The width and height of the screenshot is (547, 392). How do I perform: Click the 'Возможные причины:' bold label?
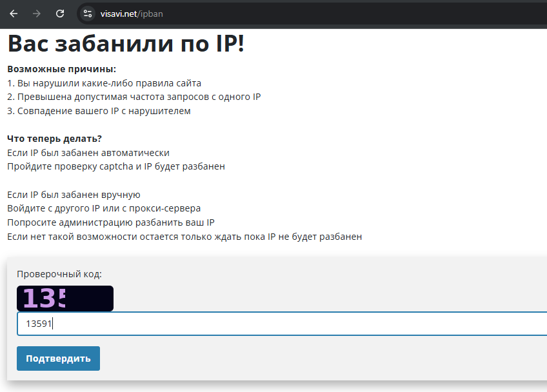(x=61, y=69)
